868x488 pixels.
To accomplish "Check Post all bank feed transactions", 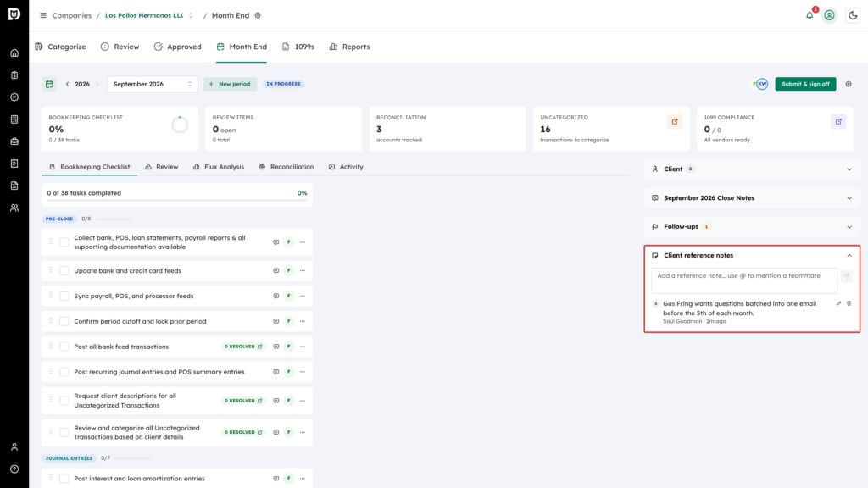I will click(64, 347).
